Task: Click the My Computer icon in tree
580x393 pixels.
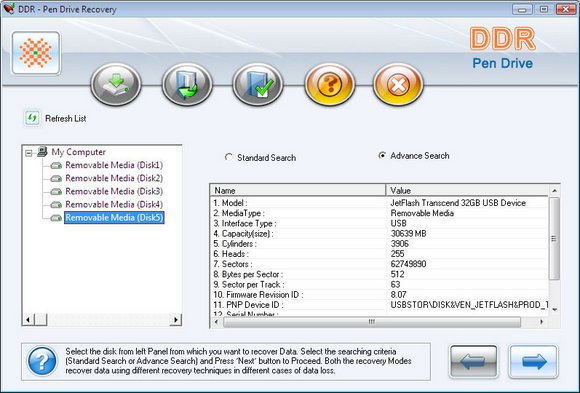Action: point(43,151)
